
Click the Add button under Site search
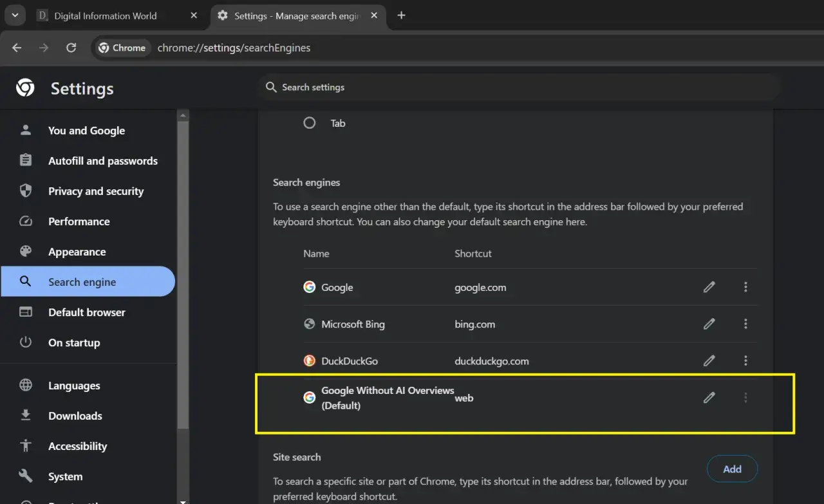pos(732,469)
